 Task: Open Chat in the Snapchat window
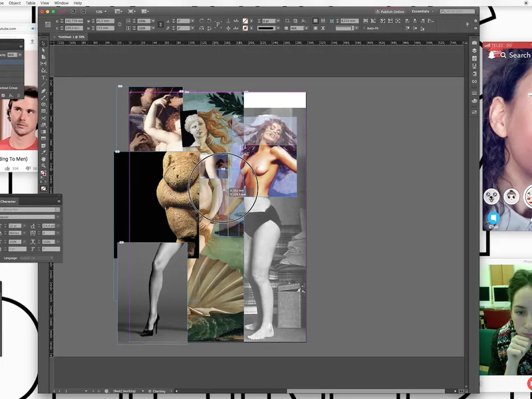tap(493, 220)
